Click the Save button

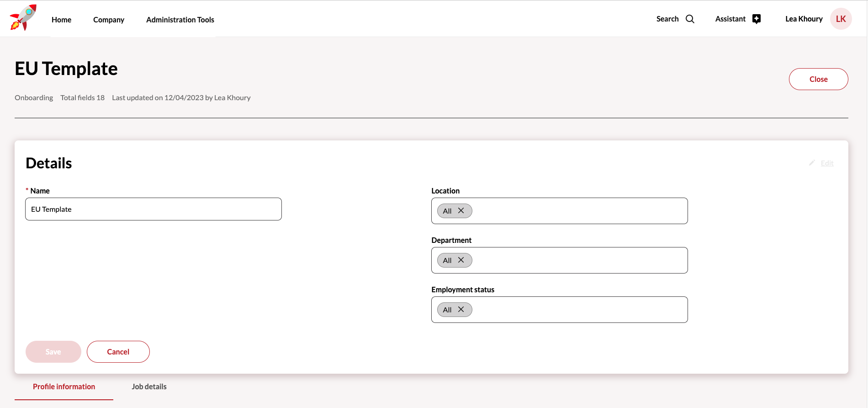click(x=53, y=352)
